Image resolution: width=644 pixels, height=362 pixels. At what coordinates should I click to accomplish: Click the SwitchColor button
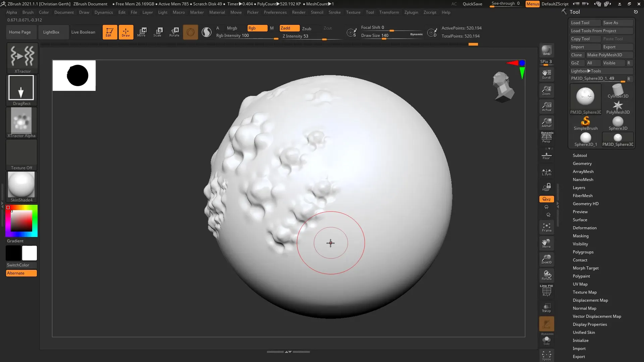21,265
